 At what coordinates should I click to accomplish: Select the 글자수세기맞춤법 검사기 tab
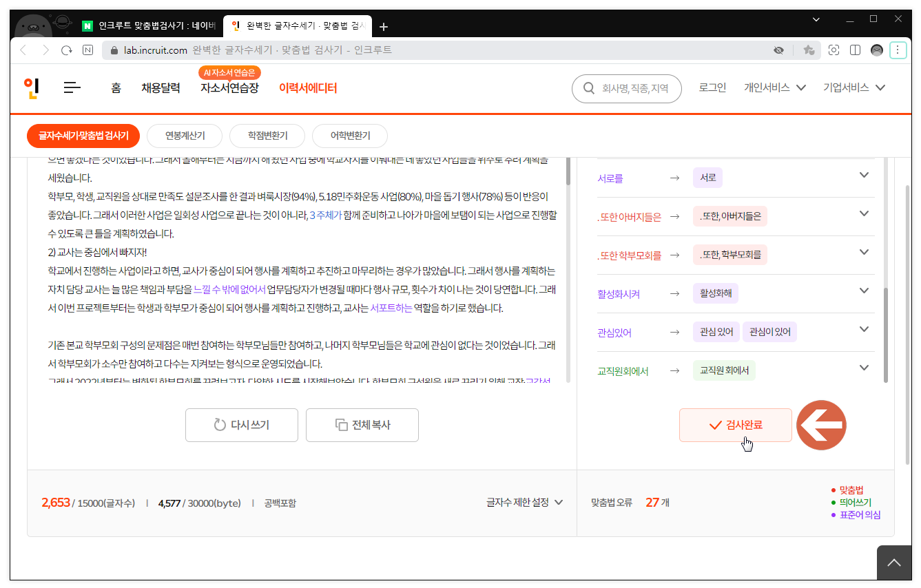tap(83, 136)
